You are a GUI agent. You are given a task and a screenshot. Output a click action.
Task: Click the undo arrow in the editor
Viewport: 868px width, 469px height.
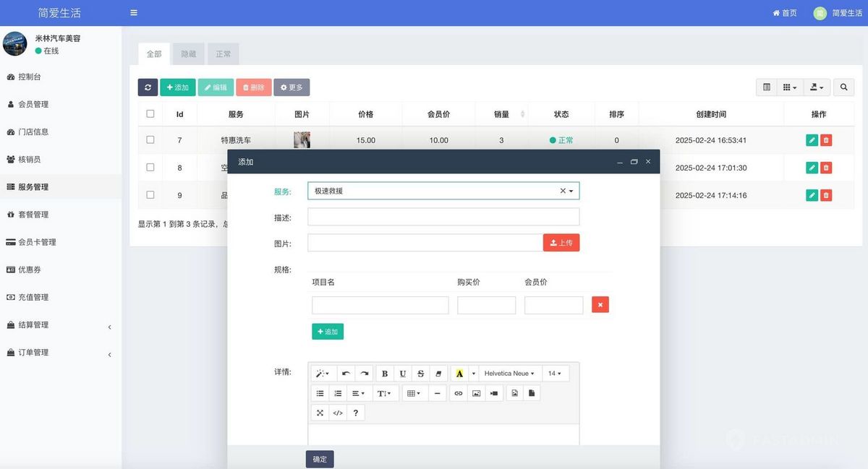(x=346, y=373)
